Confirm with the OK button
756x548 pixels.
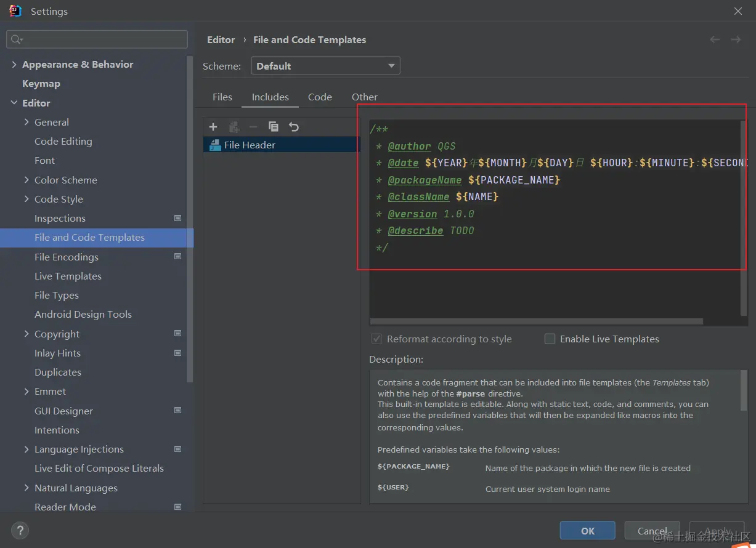pos(587,531)
